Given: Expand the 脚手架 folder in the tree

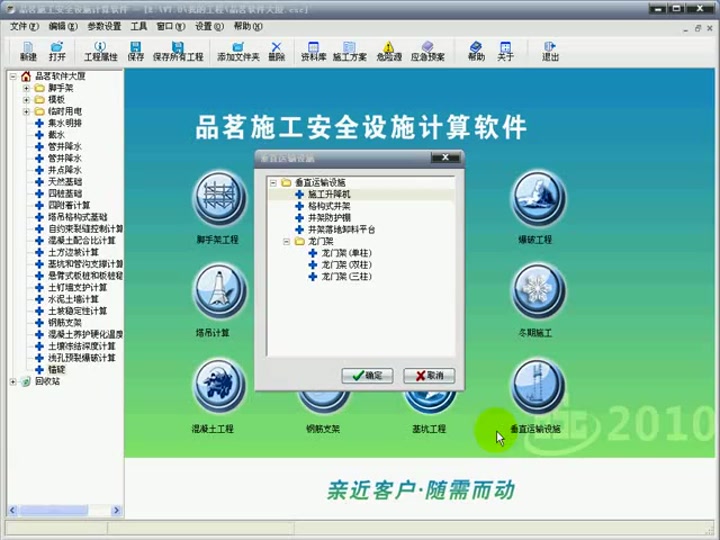Looking at the screenshot, I should (26, 88).
